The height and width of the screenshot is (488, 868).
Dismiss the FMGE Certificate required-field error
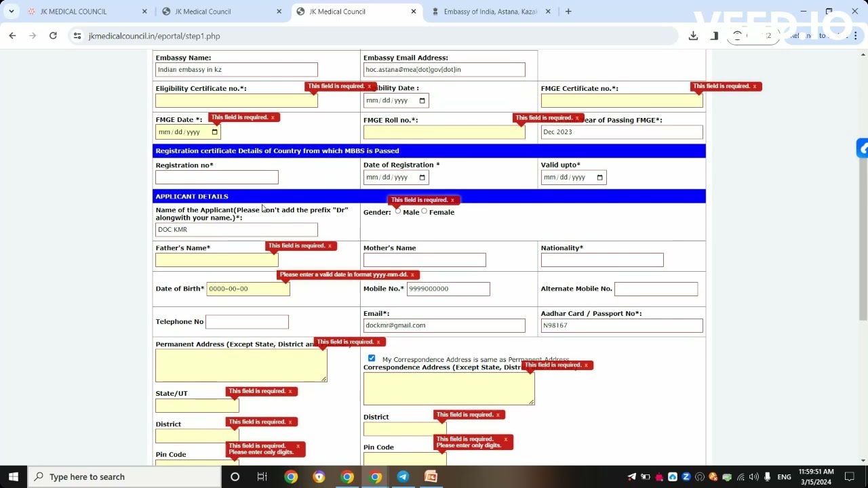(x=754, y=87)
